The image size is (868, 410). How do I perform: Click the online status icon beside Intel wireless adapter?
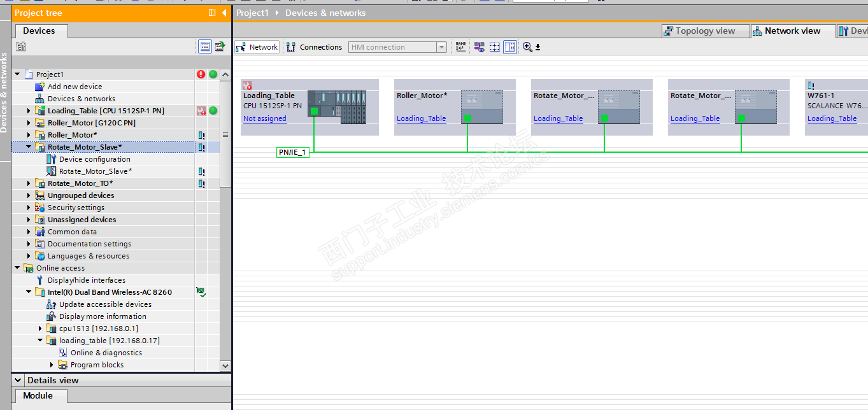point(201,292)
